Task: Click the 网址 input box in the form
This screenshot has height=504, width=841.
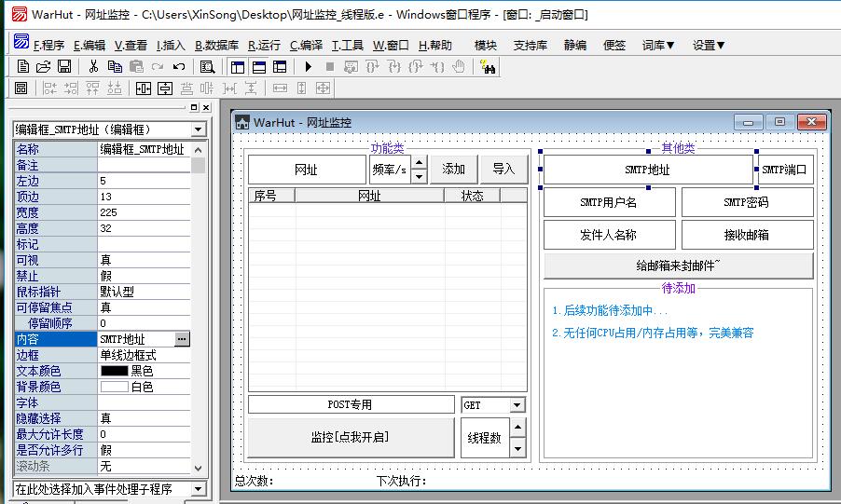Action: click(307, 170)
